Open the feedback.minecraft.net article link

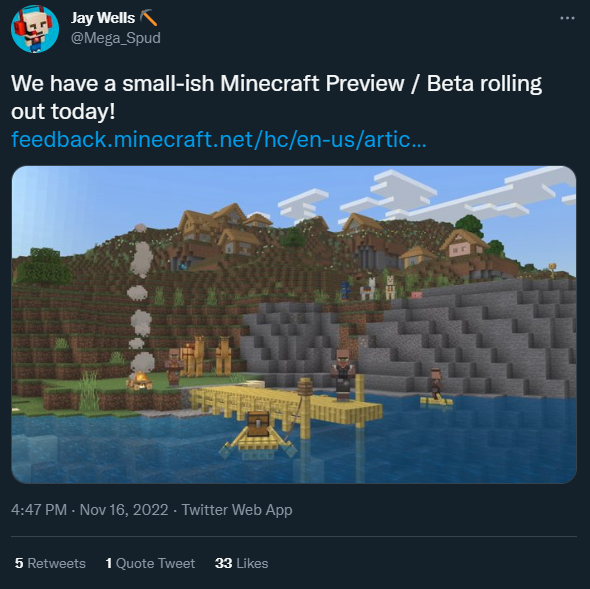point(219,140)
